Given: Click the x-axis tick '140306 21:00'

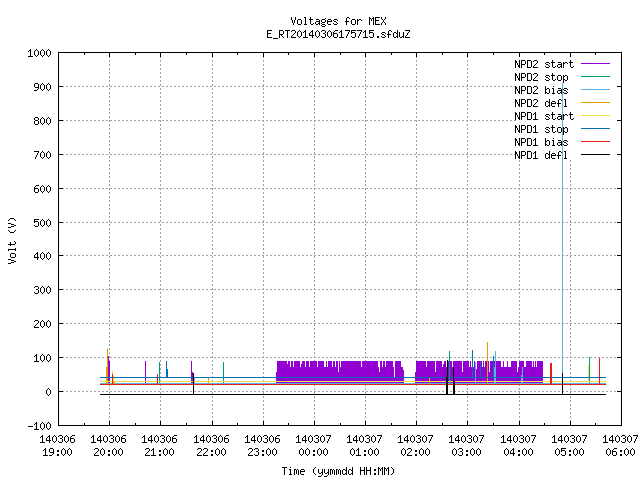Looking at the screenshot, I should 159,446.
